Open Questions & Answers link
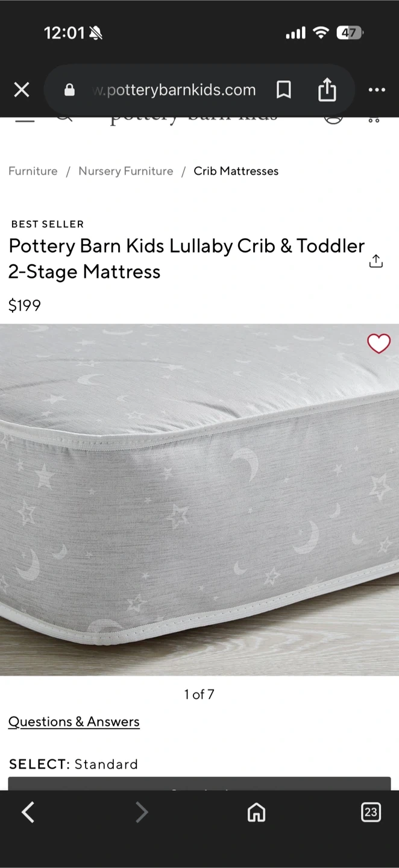The image size is (399, 868). click(74, 722)
